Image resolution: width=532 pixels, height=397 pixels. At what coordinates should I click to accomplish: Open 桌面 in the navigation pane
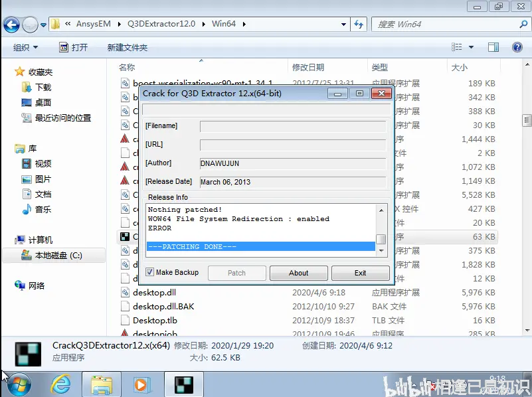tap(37, 102)
